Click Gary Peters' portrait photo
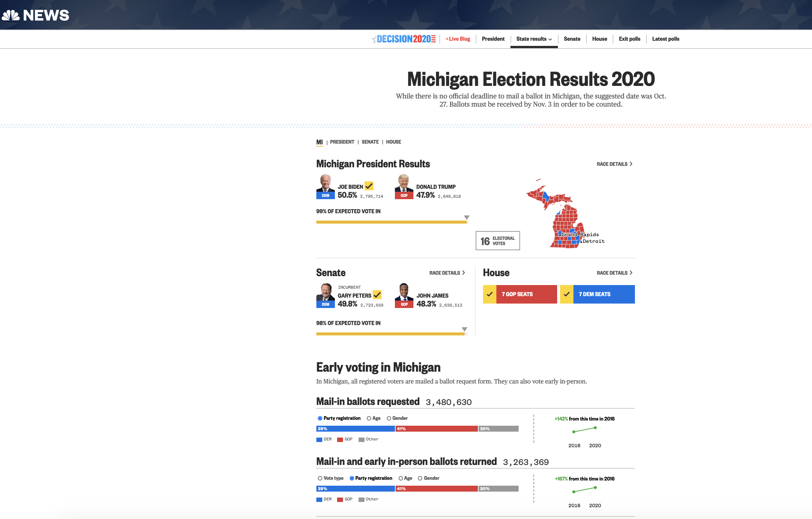This screenshot has width=812, height=519. pyautogui.click(x=325, y=292)
